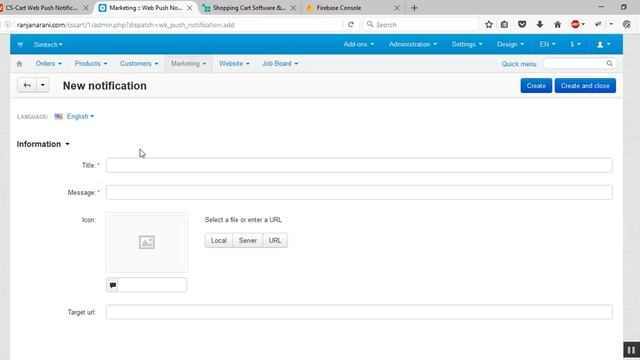Open the Add-ons menu
640x360 pixels.
click(358, 44)
